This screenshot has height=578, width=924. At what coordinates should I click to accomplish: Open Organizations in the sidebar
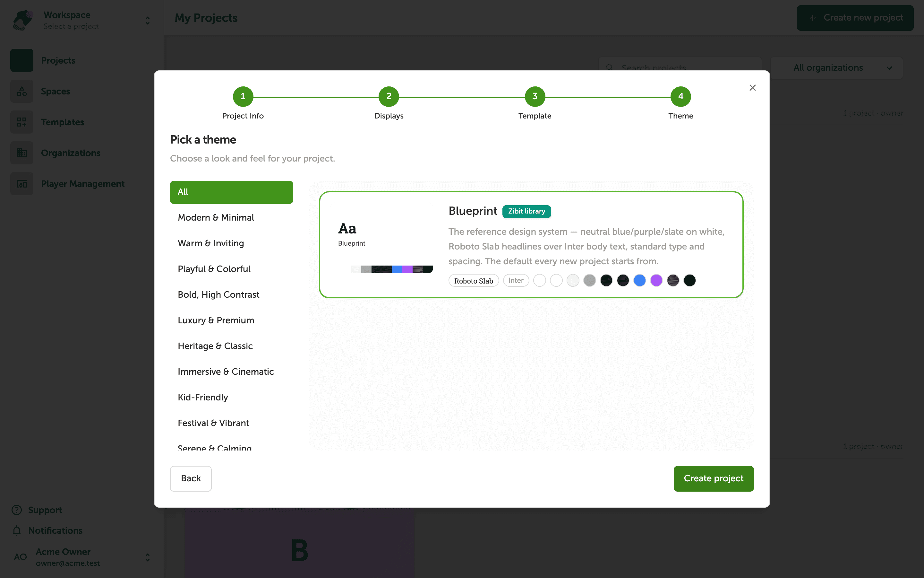[x=82, y=153]
